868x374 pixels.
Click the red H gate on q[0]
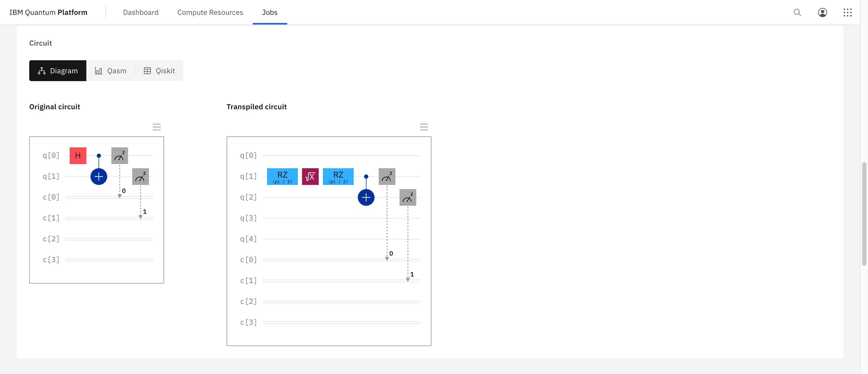click(x=78, y=156)
